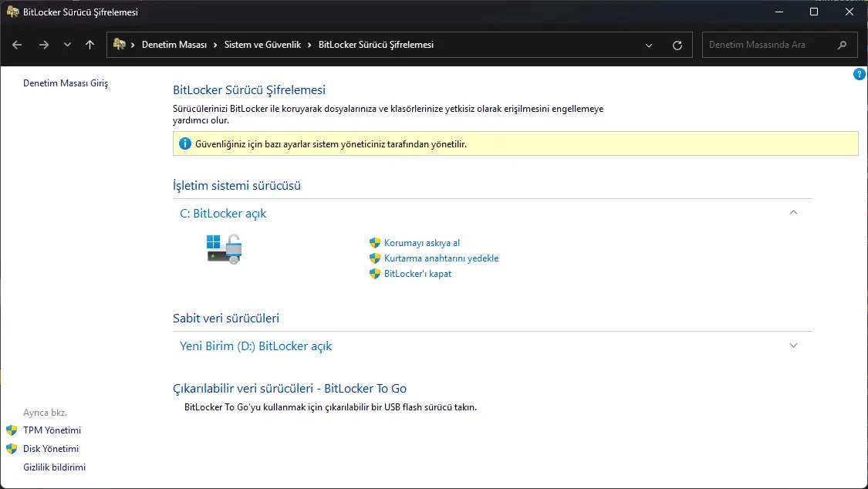Click Yeni Birim (D:) BitLocker açık heading
Screen dimensions: 868x489
pyautogui.click(x=255, y=346)
